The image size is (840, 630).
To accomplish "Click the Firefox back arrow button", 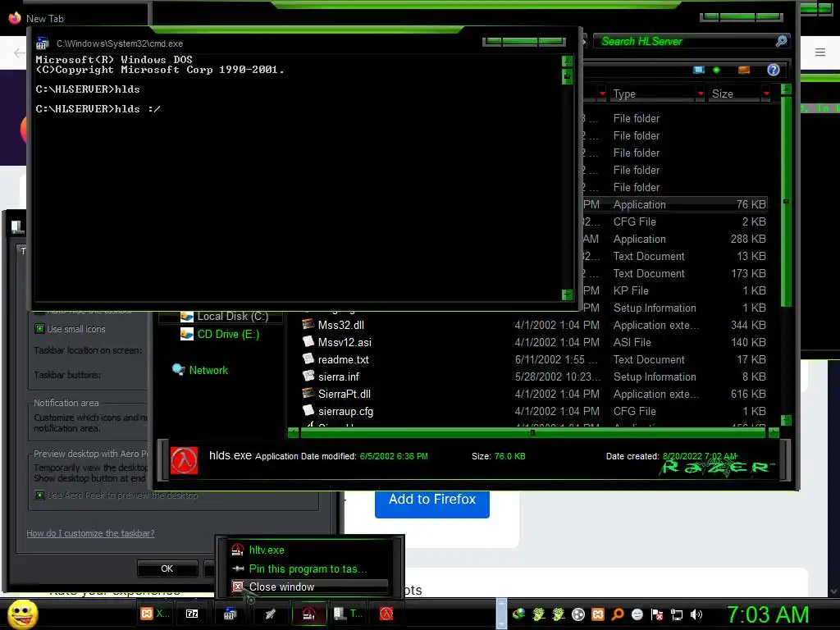I will [x=20, y=52].
